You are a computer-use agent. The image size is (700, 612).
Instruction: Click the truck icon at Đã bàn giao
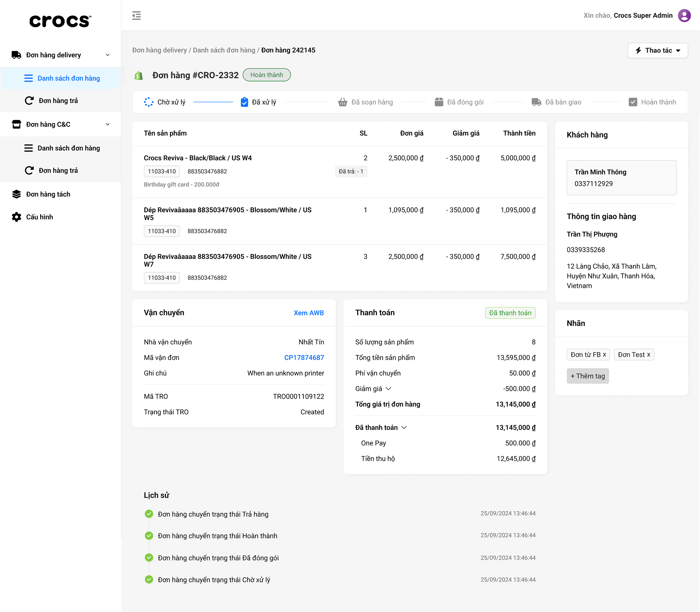tap(536, 102)
